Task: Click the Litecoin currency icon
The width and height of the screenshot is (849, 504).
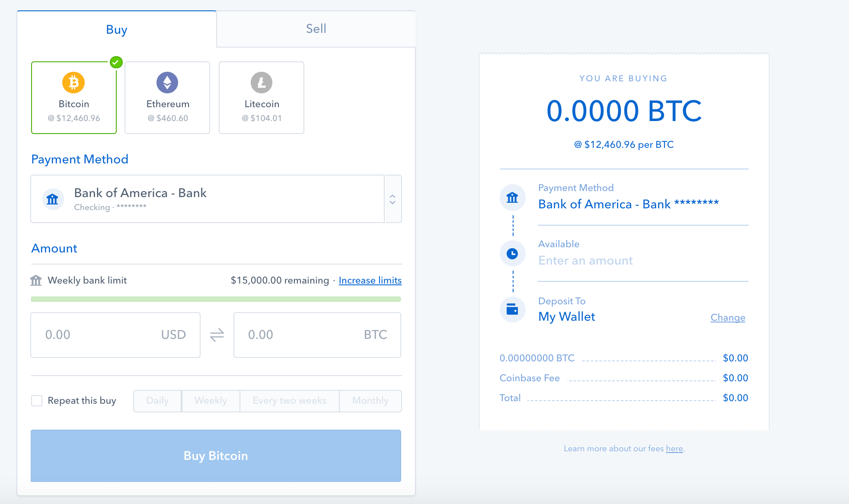Action: 262,82
